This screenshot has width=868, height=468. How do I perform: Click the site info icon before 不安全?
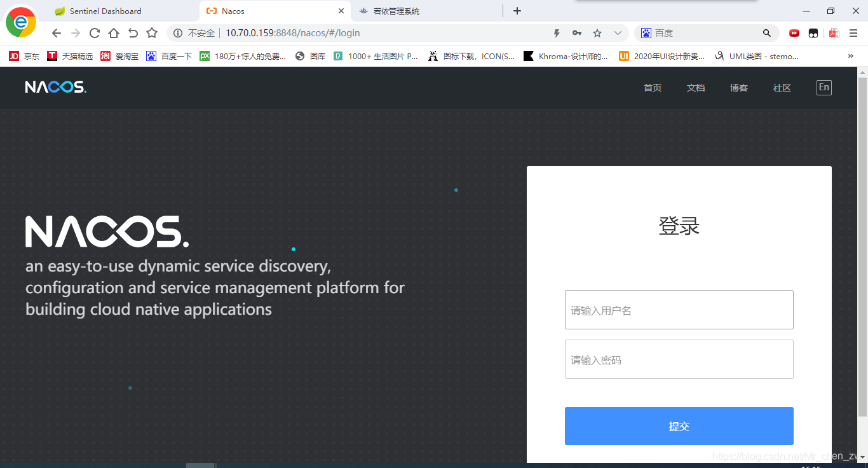click(x=179, y=33)
